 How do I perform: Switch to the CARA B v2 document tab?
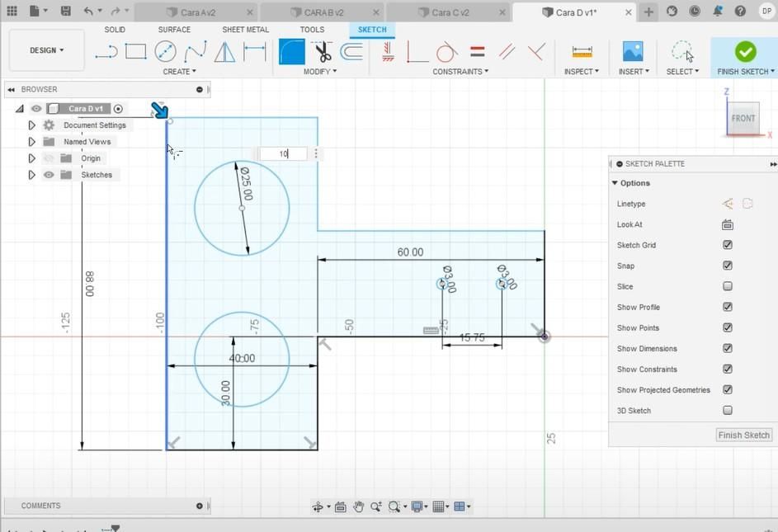coord(323,12)
